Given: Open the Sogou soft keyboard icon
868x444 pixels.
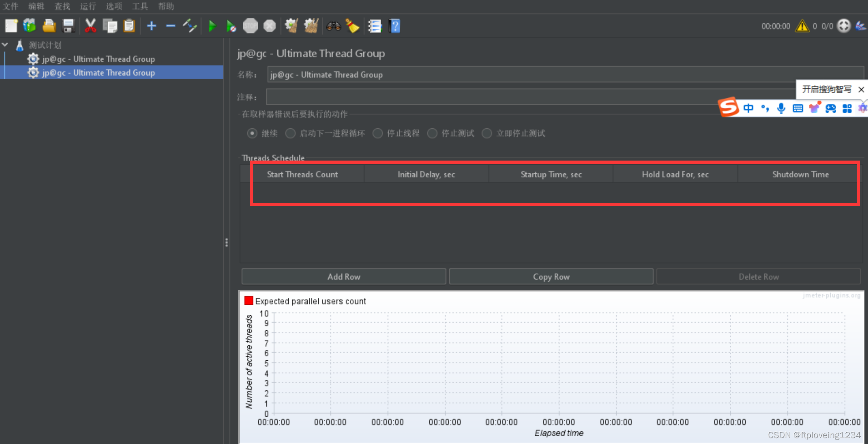Looking at the screenshot, I should pos(798,108).
